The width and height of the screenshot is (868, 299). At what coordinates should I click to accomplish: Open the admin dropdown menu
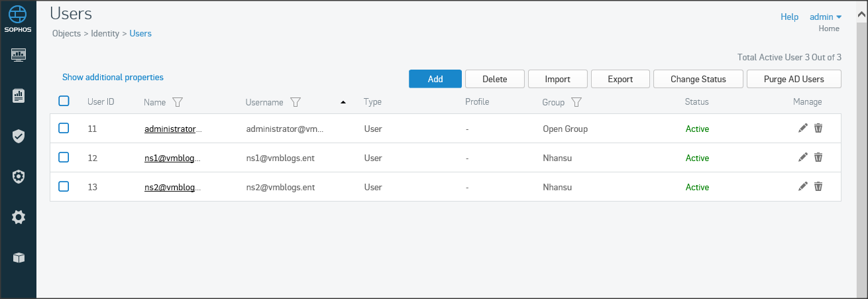pyautogui.click(x=826, y=17)
